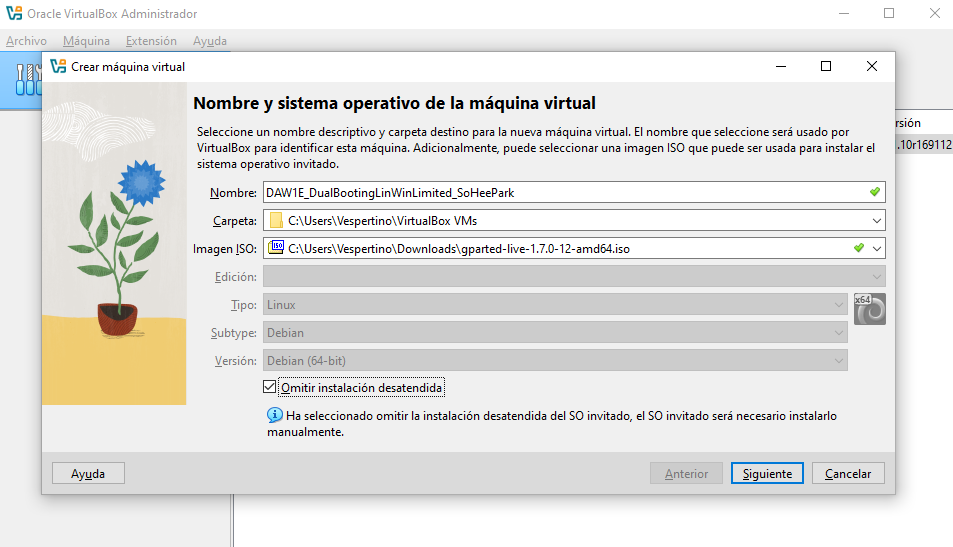The width and height of the screenshot is (953, 547).
Task: Minimize the Crear máquina virtual dialog
Action: pos(781,66)
